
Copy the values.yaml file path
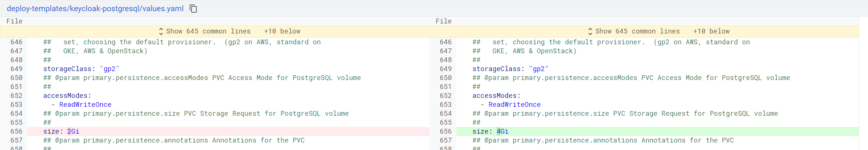pos(193,9)
